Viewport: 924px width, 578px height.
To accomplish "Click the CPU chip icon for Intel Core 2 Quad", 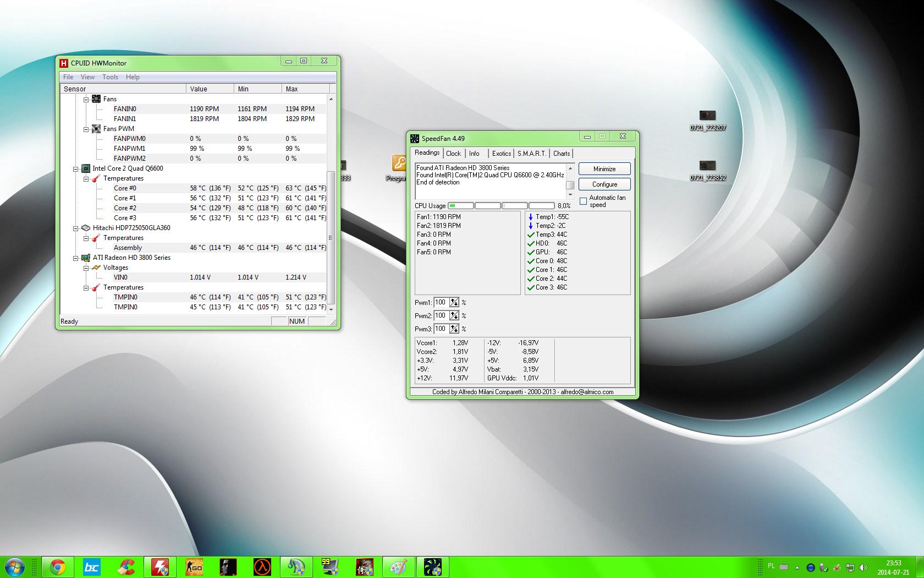I will [86, 168].
